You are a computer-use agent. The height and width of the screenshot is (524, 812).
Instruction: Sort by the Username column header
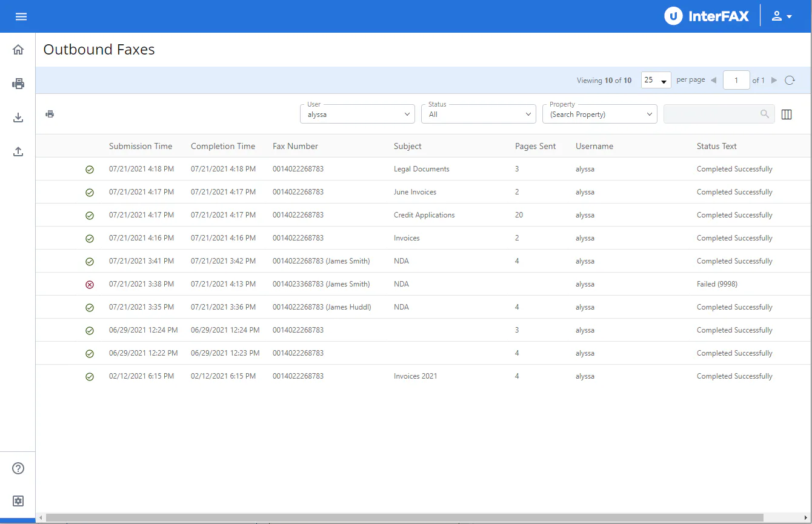tap(594, 146)
